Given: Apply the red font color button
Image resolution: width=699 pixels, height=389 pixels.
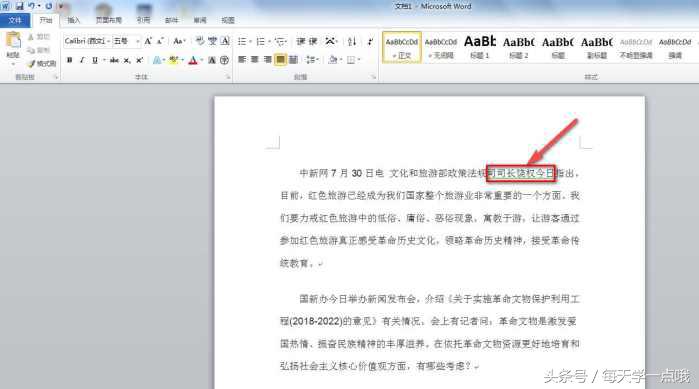Looking at the screenshot, I should click(193, 60).
